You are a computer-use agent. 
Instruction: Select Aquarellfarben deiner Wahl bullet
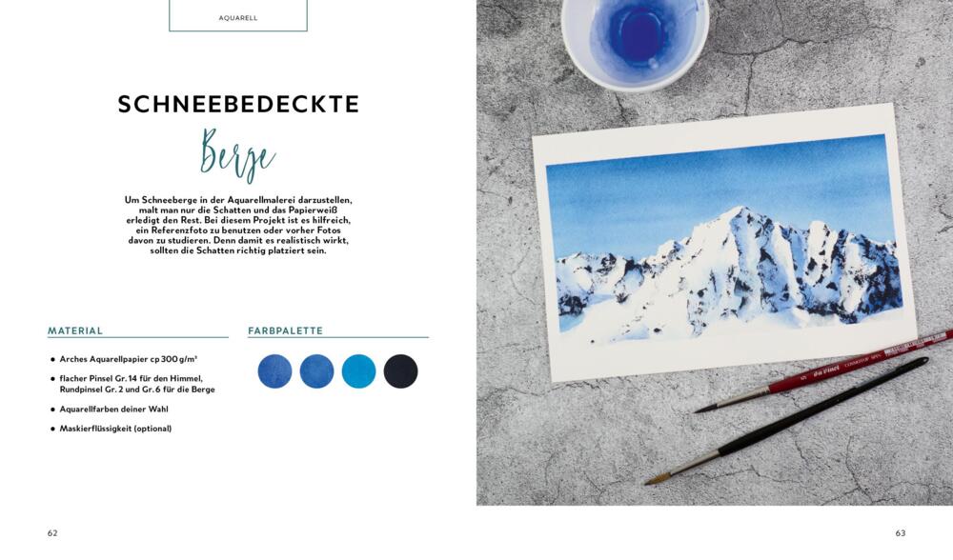(110, 410)
